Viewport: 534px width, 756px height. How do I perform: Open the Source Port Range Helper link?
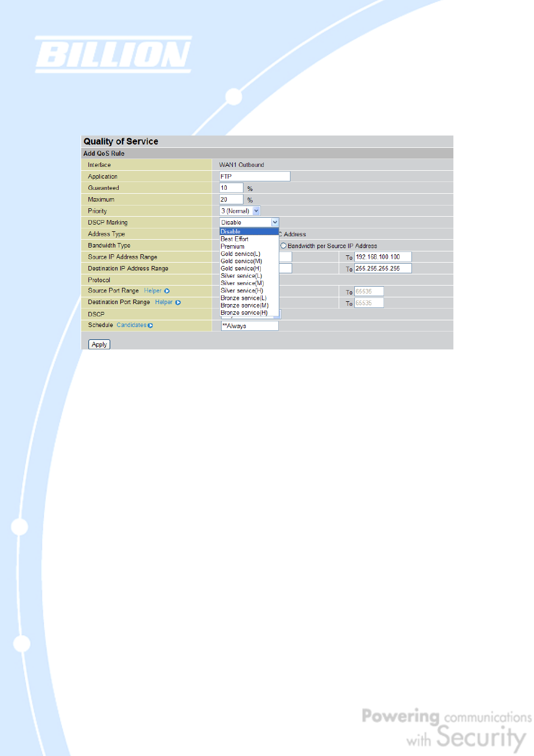click(x=152, y=291)
